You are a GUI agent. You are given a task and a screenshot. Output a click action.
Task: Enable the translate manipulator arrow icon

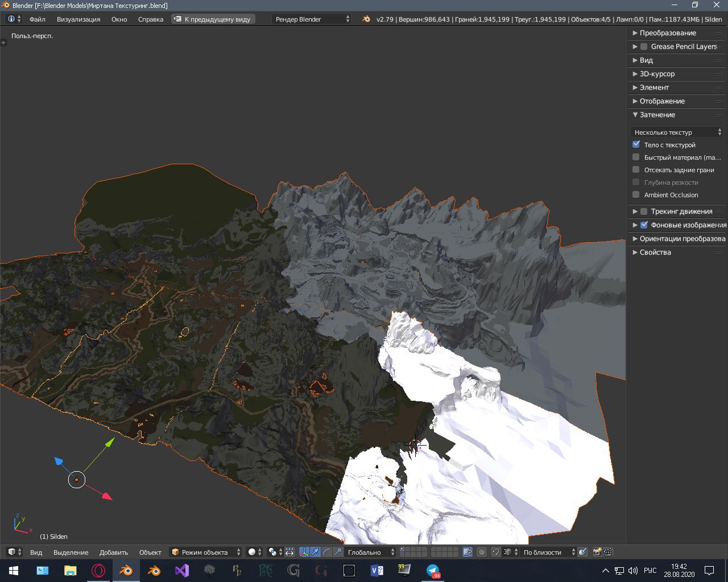coord(315,552)
